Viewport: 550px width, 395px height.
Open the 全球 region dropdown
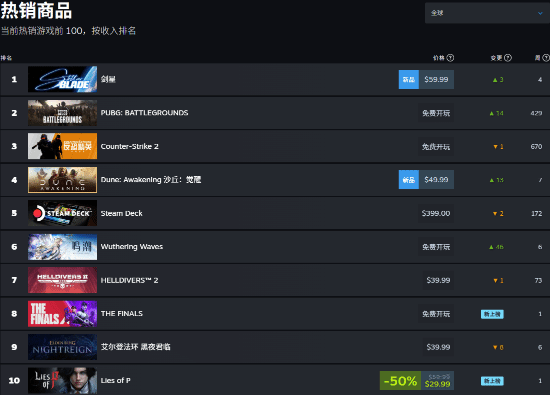487,13
